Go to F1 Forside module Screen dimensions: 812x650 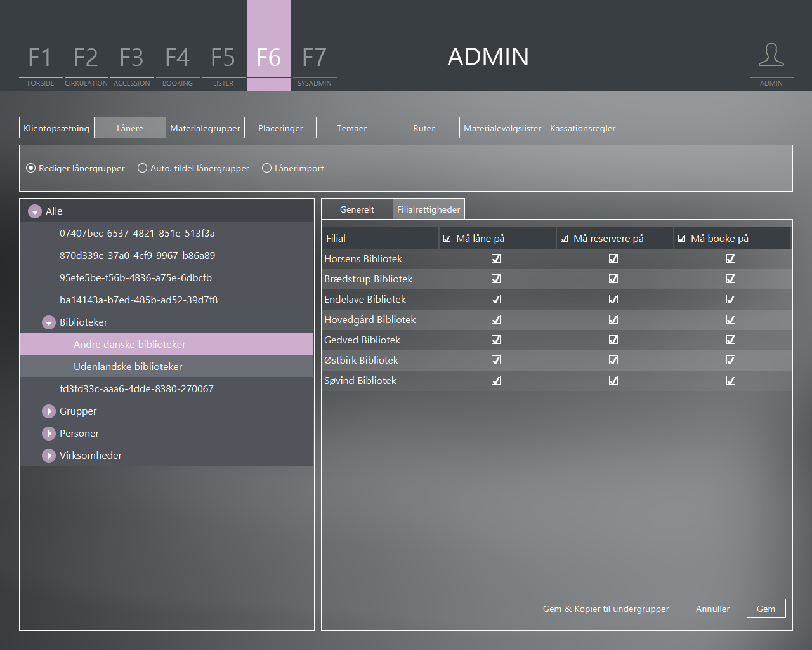click(41, 63)
